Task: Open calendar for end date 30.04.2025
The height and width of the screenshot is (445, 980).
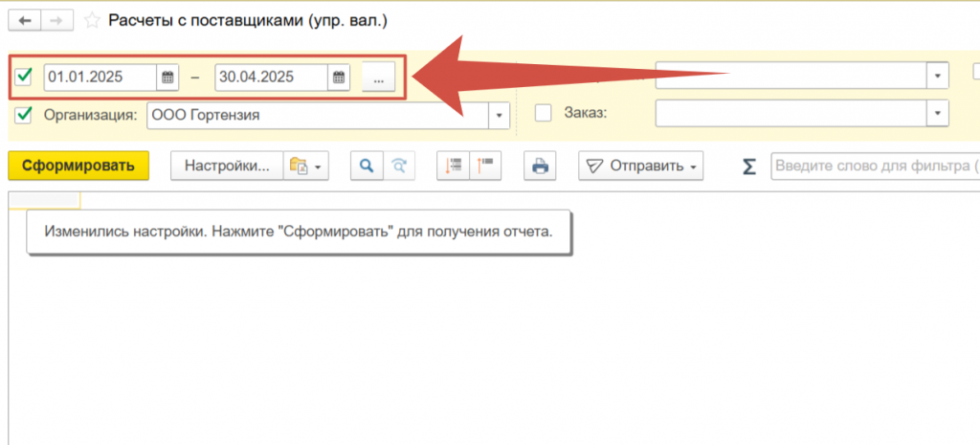Action: (x=339, y=78)
